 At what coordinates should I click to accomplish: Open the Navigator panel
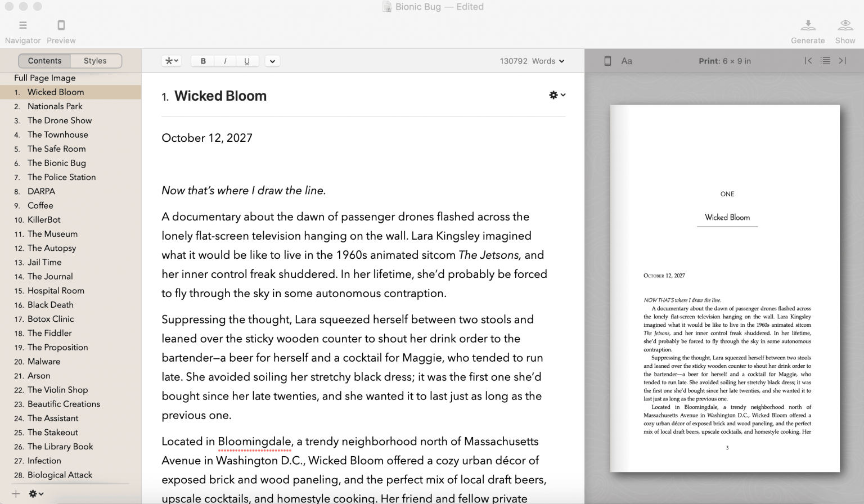22,29
